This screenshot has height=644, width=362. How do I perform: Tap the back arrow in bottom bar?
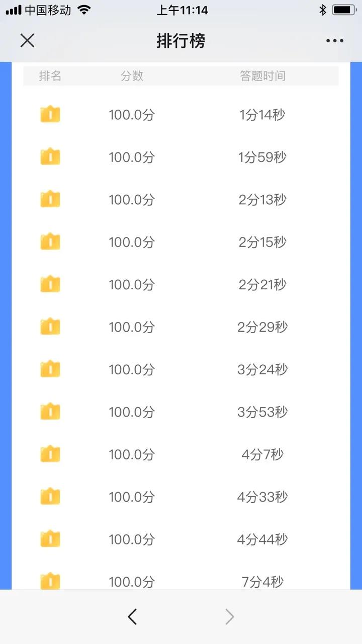click(132, 616)
